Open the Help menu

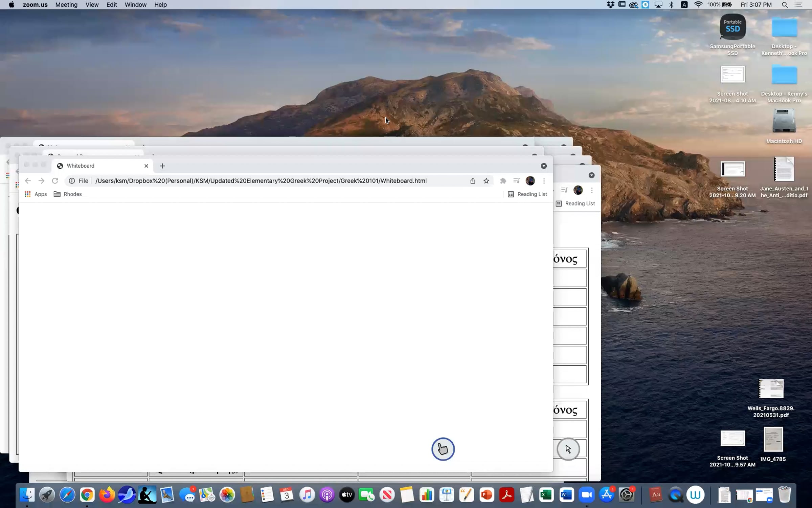point(160,5)
